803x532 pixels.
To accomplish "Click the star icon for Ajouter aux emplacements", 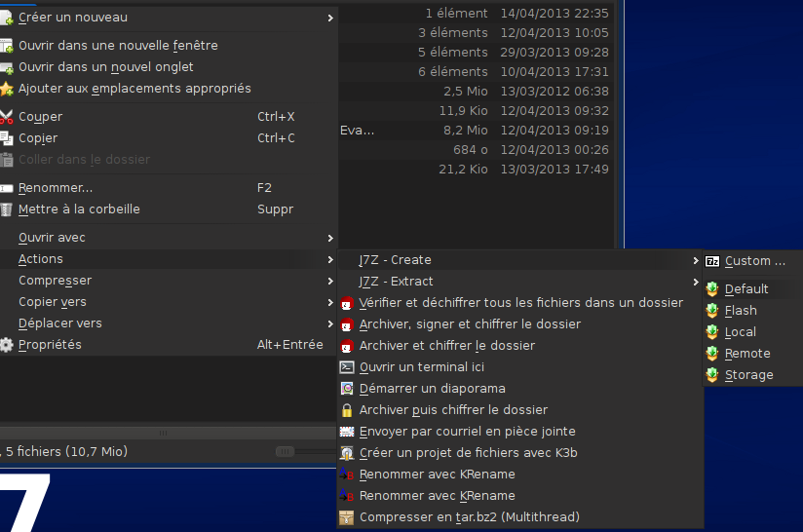I will (x=6, y=89).
